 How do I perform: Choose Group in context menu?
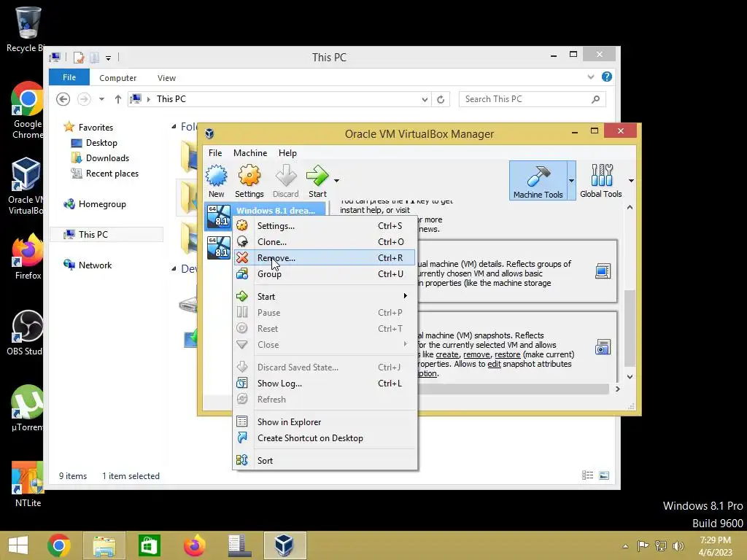pyautogui.click(x=325, y=274)
